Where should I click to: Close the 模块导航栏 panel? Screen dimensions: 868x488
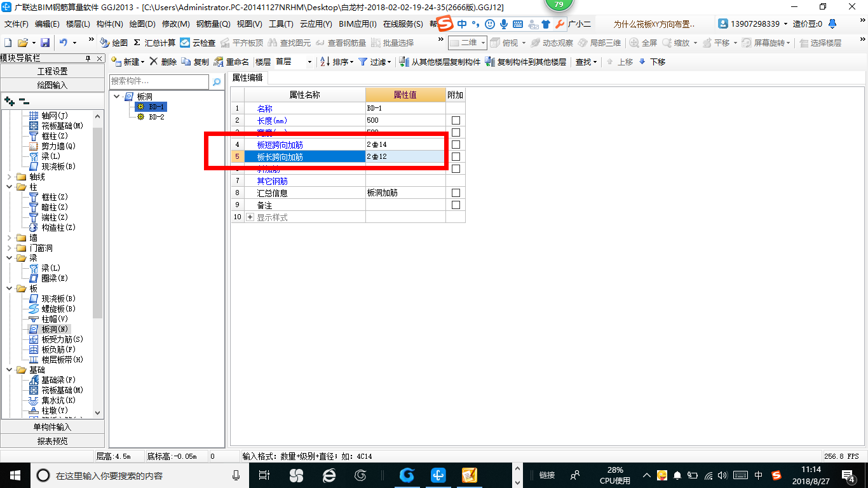(x=100, y=58)
